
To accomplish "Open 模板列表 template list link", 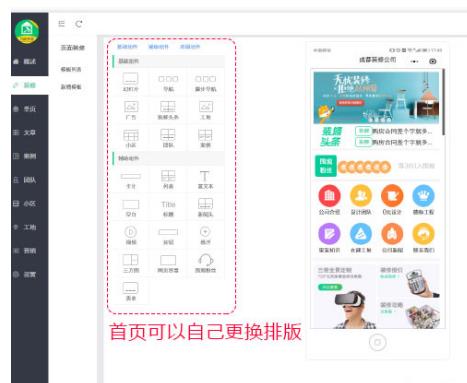I will pyautogui.click(x=71, y=69).
